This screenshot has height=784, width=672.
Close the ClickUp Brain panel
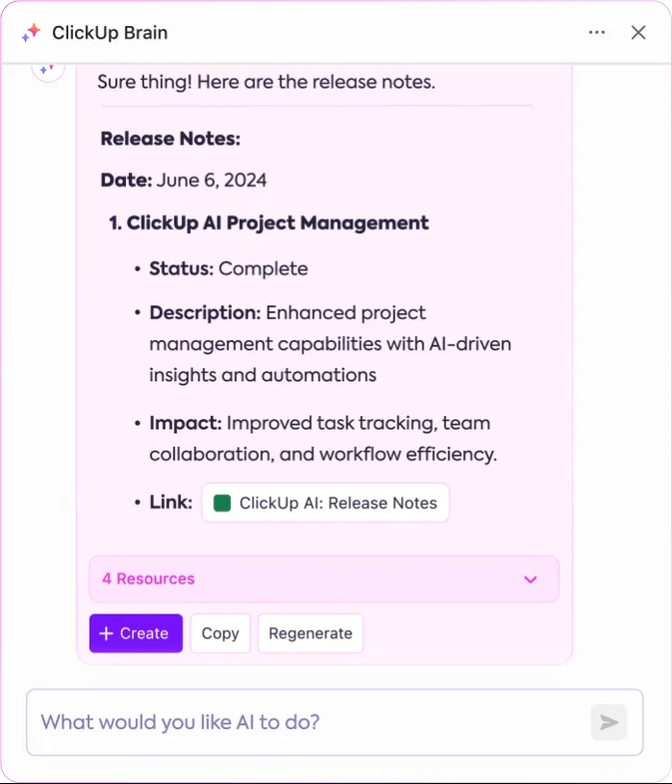638,33
